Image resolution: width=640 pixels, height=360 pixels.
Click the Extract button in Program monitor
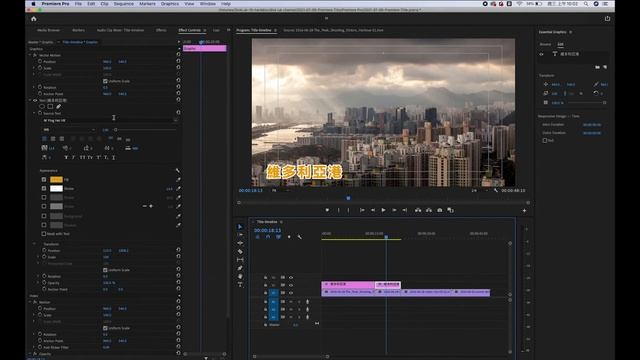click(429, 210)
